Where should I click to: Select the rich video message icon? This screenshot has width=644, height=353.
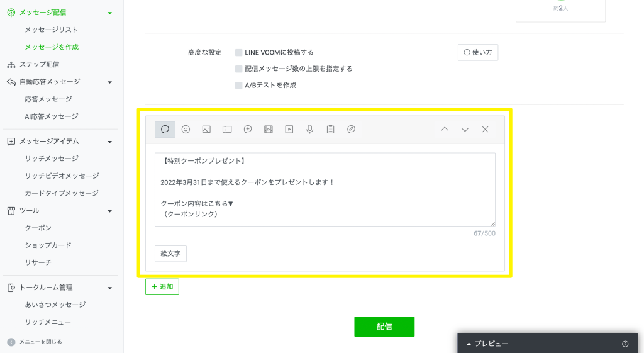pos(269,130)
